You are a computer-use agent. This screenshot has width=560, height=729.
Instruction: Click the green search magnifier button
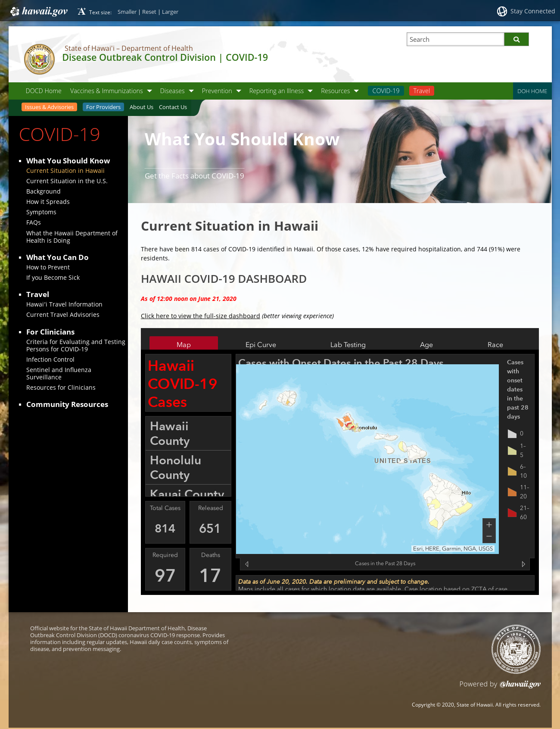[x=516, y=39]
